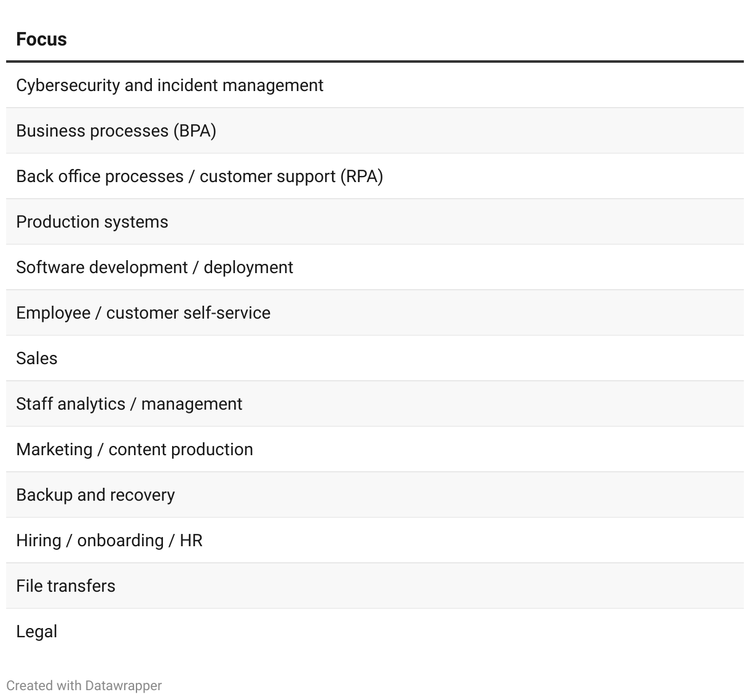Select the Production systems row
Screen dimensions: 750x700
pos(92,222)
